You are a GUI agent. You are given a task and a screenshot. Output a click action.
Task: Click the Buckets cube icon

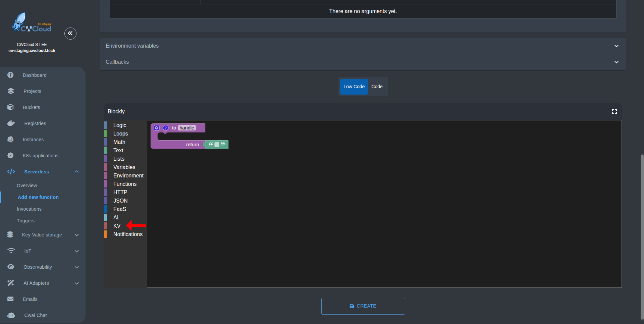coord(11,107)
